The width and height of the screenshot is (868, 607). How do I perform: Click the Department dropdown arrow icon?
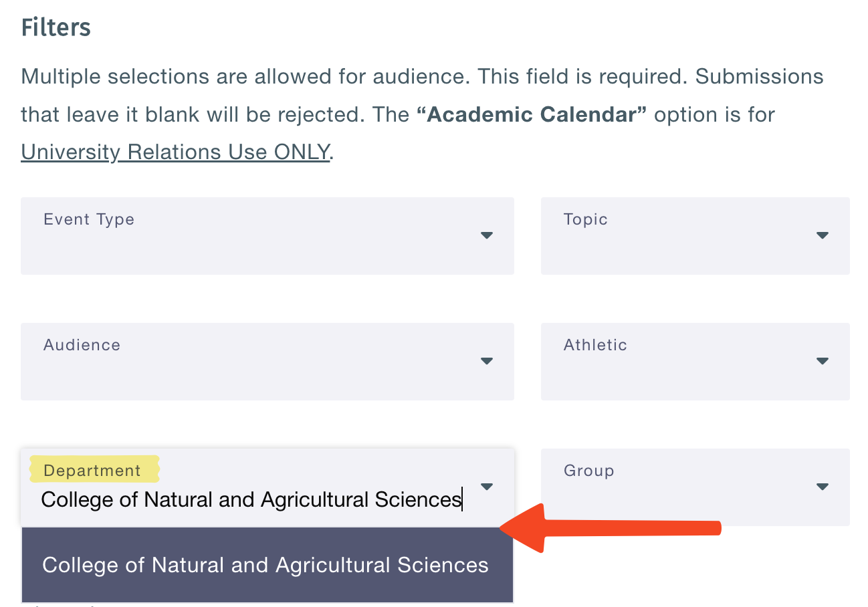click(x=487, y=487)
